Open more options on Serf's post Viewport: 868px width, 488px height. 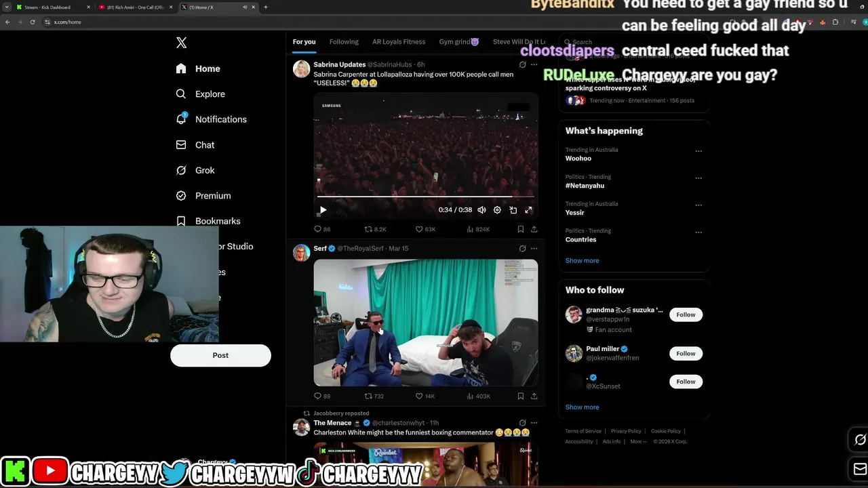[x=534, y=249]
